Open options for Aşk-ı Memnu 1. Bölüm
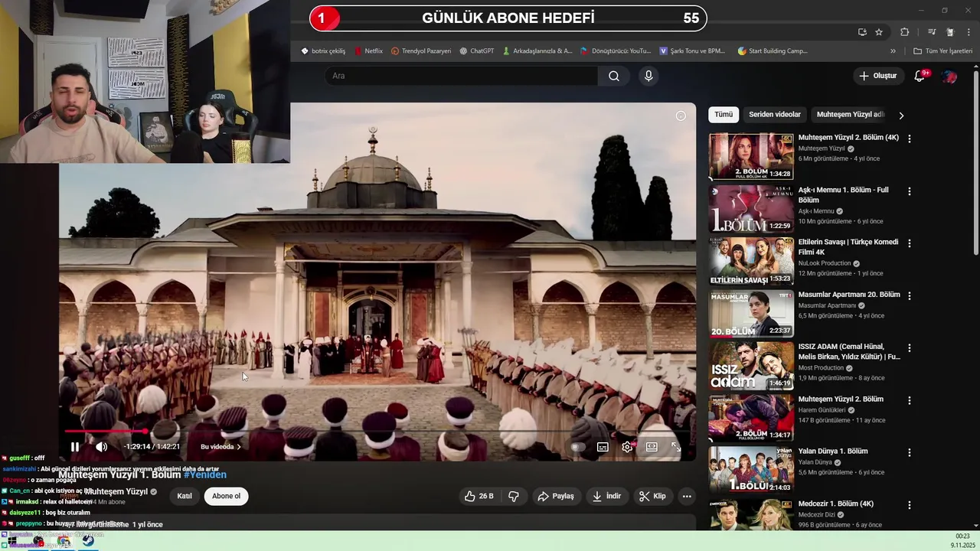 [x=910, y=191]
